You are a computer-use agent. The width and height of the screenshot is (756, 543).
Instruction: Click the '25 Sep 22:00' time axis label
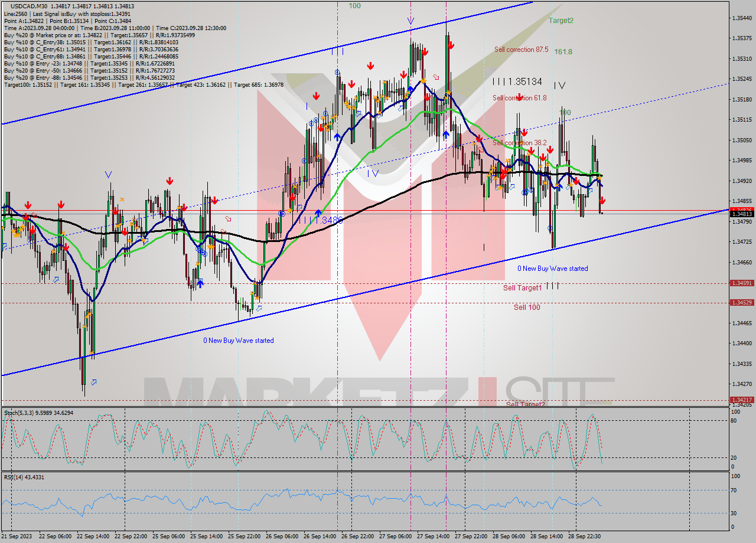point(245,537)
